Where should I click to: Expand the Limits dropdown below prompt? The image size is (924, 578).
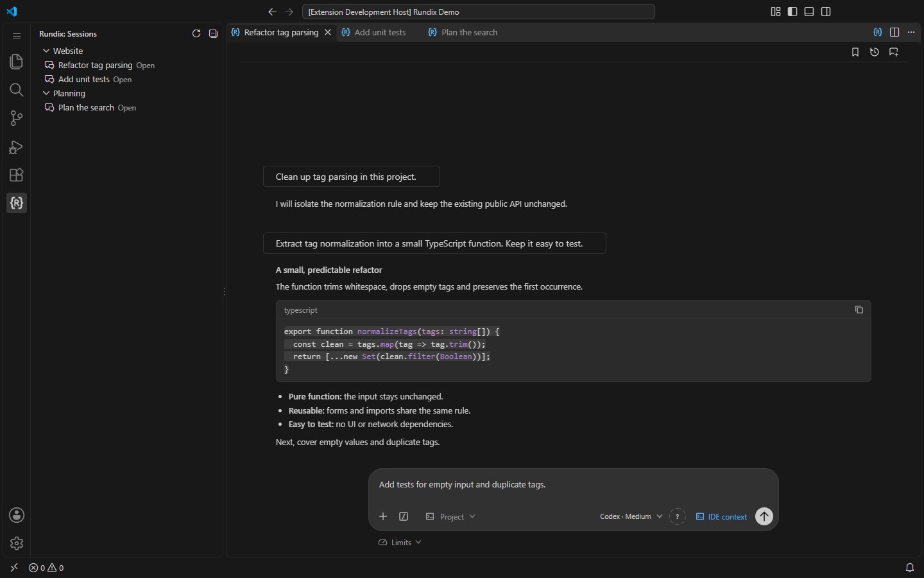400,542
